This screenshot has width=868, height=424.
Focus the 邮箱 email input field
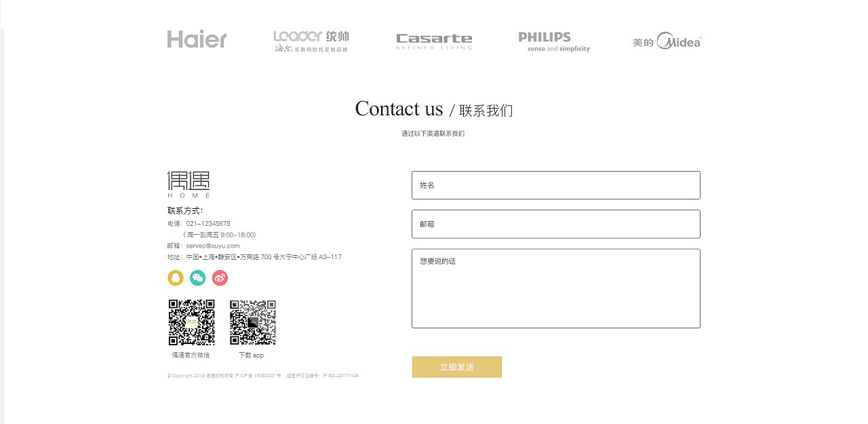[556, 224]
